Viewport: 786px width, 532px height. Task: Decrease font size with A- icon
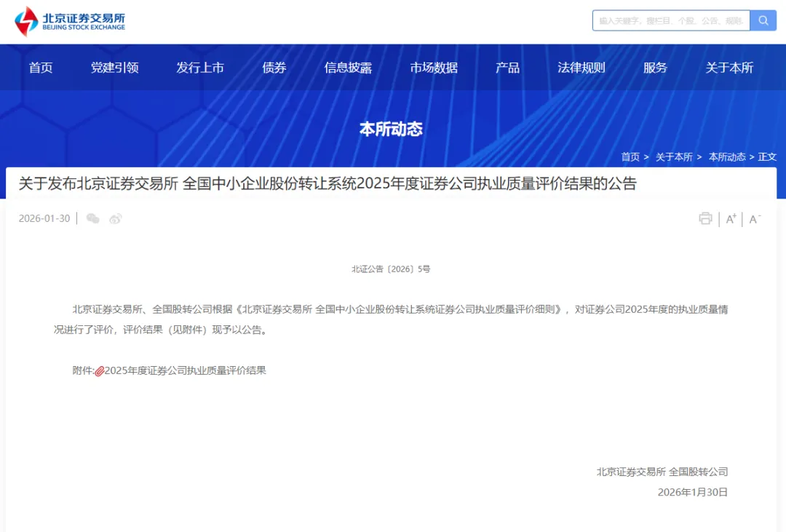755,218
